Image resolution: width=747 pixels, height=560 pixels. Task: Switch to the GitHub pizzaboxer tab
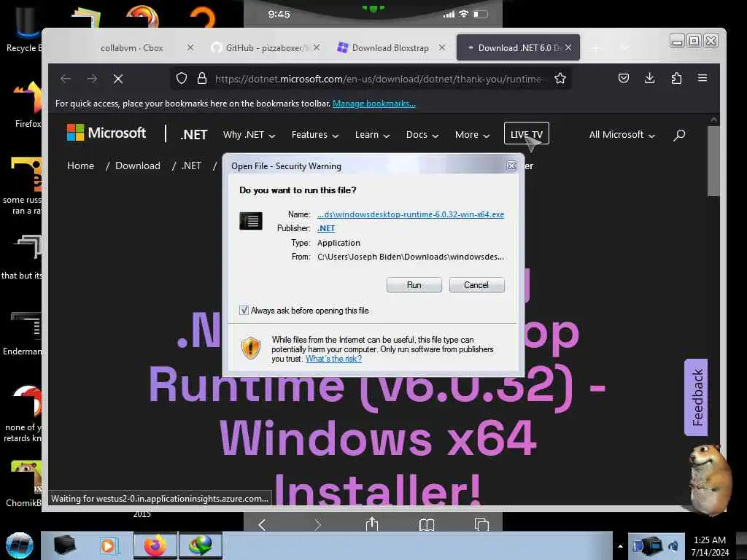point(265,47)
